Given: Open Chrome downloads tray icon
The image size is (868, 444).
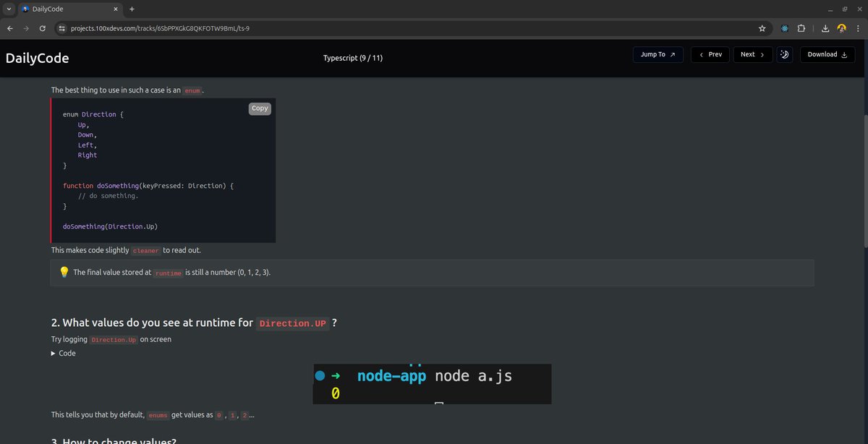Looking at the screenshot, I should [825, 28].
